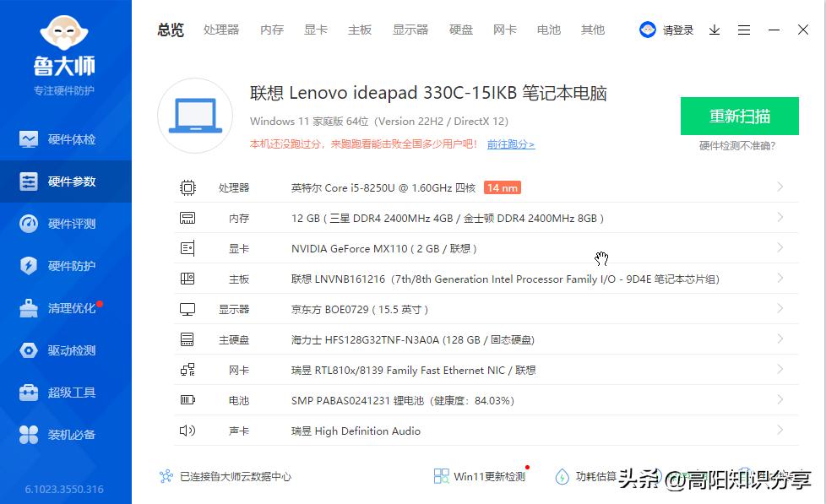The width and height of the screenshot is (826, 504).
Task: Open 装机必备 in the sidebar
Action: (66, 434)
